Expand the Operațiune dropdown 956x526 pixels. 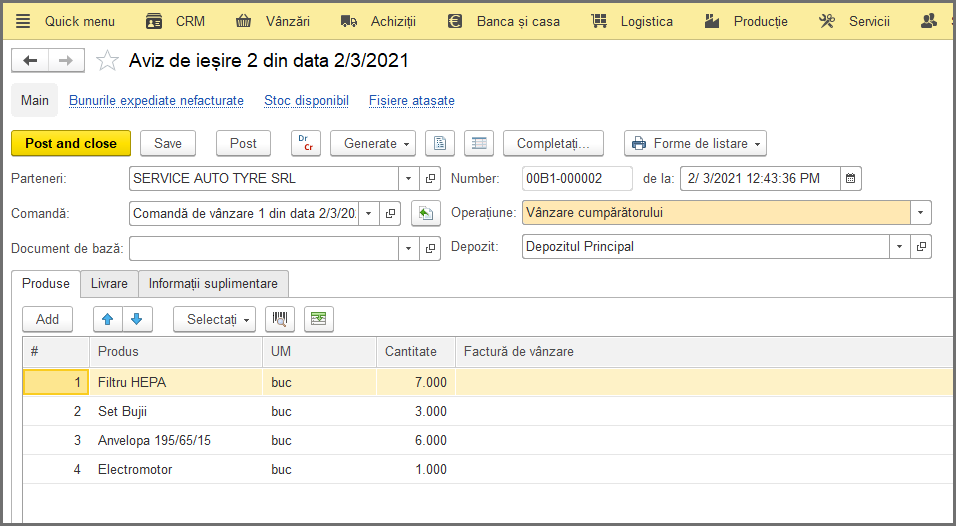pyautogui.click(x=921, y=213)
